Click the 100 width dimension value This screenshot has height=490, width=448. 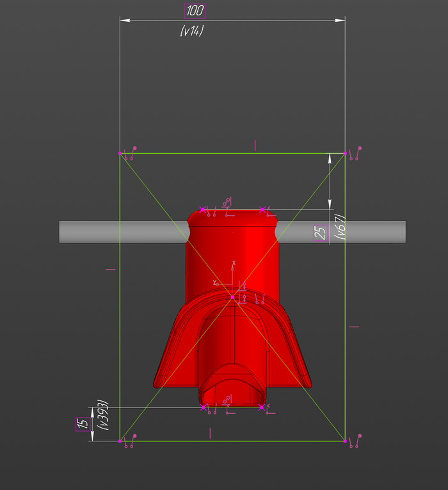click(x=195, y=11)
